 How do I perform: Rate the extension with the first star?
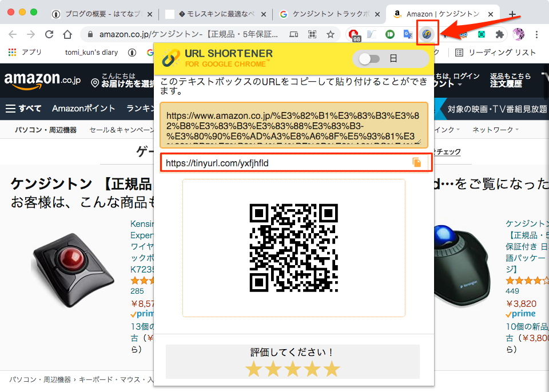point(253,369)
